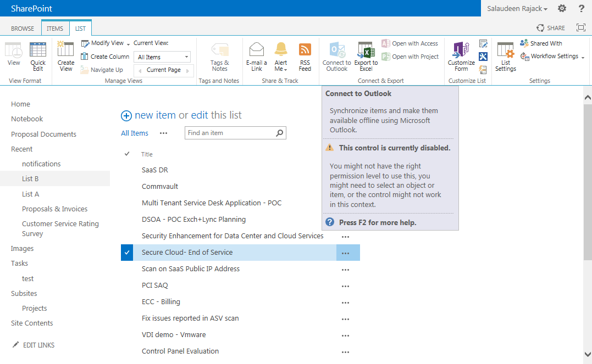
Task: Open Fix issues reported in ASV scan
Action: click(190, 318)
